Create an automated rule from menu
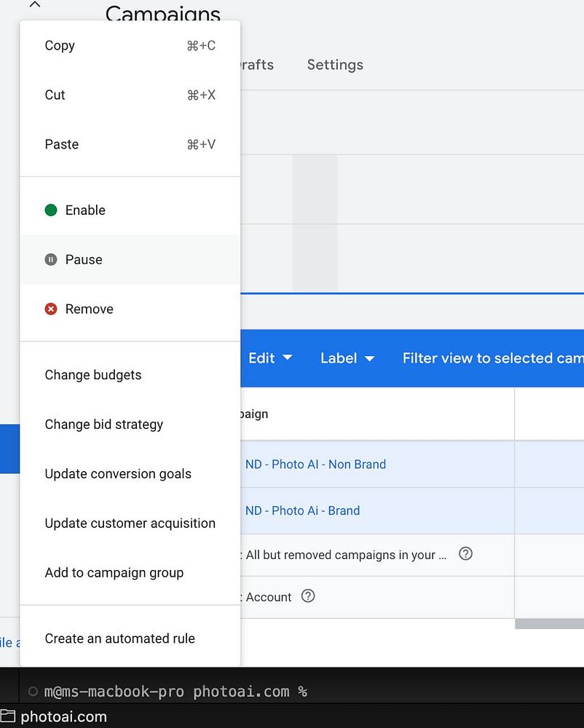The width and height of the screenshot is (584, 728). [x=120, y=639]
